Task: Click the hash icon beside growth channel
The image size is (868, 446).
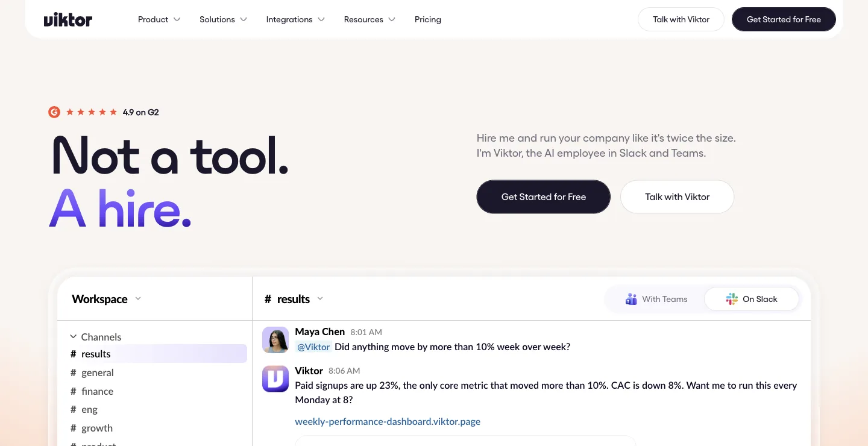Action: point(74,428)
